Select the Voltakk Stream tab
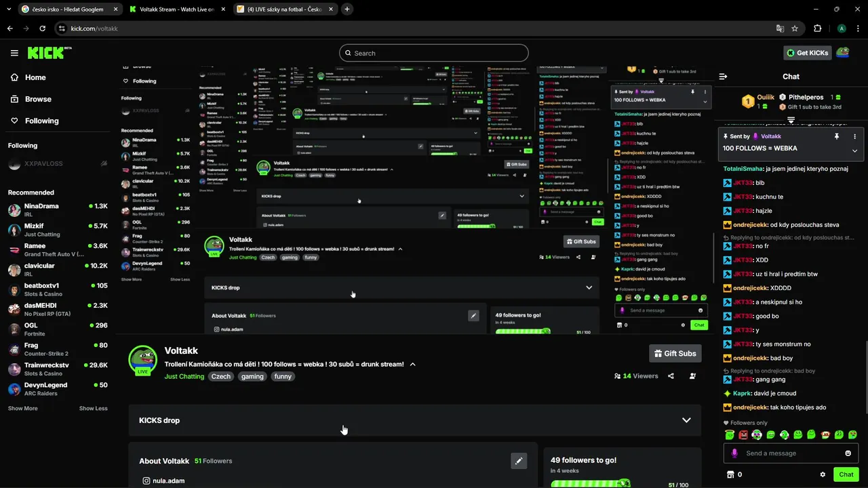Screen dimensions: 868x488 click(x=177, y=9)
